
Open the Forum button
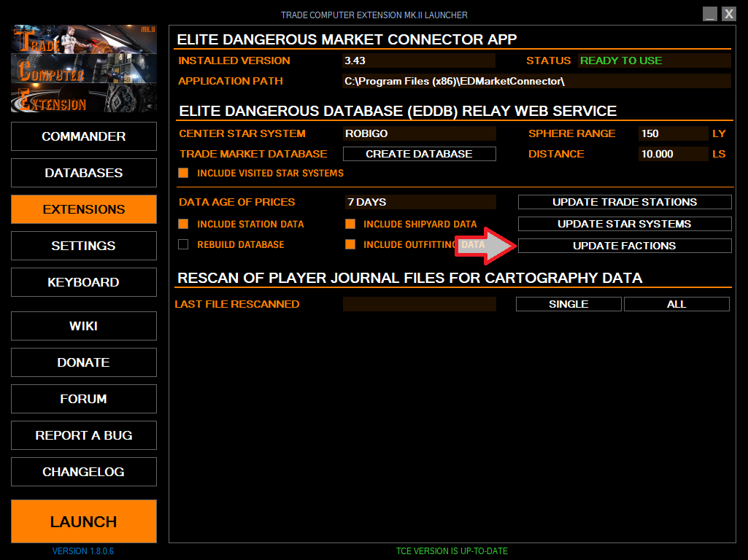83,399
